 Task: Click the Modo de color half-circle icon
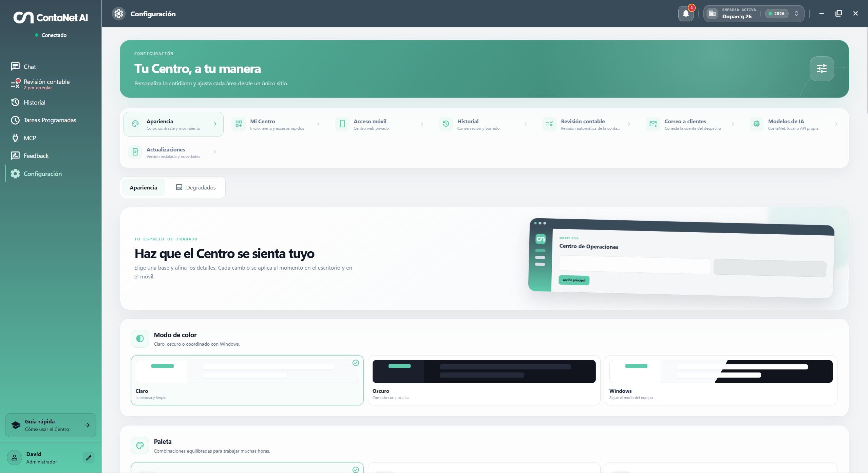click(140, 339)
